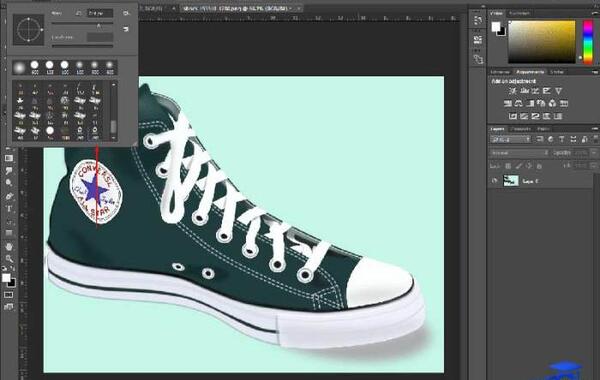
Task: Toggle filter for pixel layers
Action: pos(540,139)
